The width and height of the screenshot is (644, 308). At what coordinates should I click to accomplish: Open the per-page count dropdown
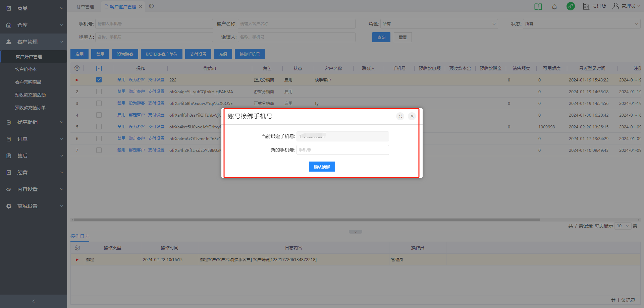623,226
